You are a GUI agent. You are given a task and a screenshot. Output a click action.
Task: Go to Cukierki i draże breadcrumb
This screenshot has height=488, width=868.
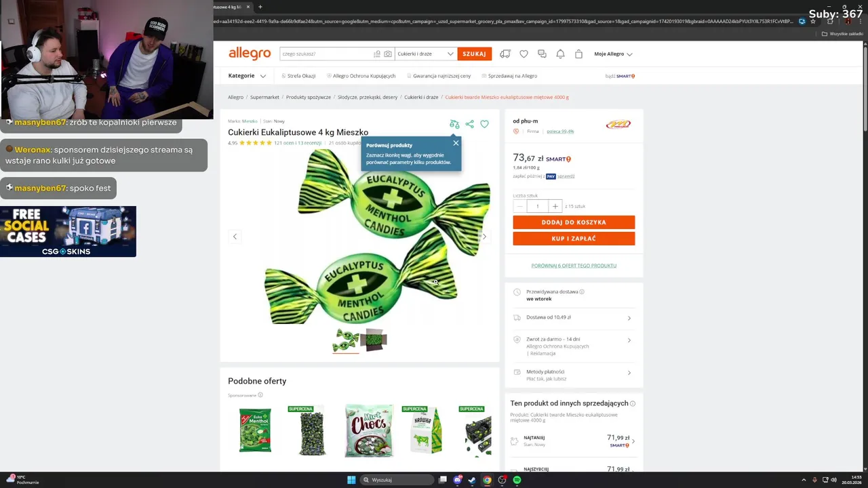pyautogui.click(x=421, y=97)
